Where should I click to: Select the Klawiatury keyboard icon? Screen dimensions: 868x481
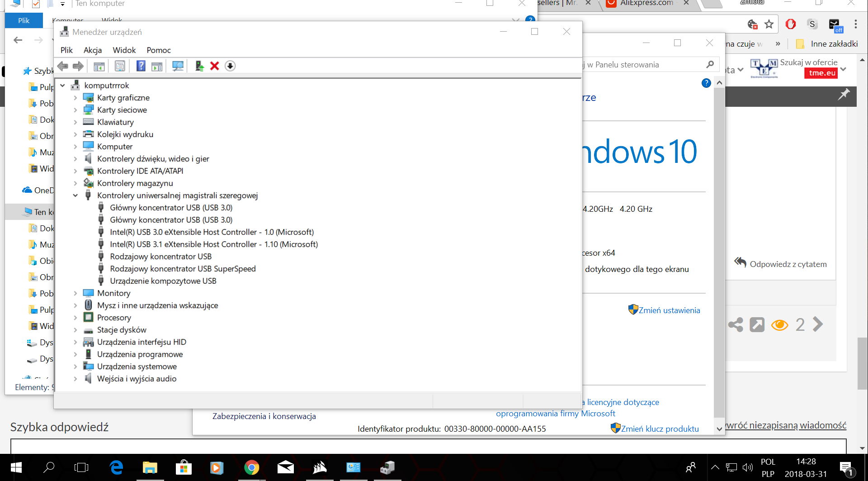coord(89,122)
